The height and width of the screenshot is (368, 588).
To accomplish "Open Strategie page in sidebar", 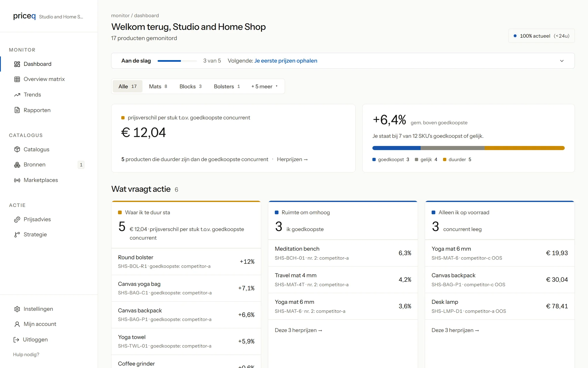I will pos(35,235).
